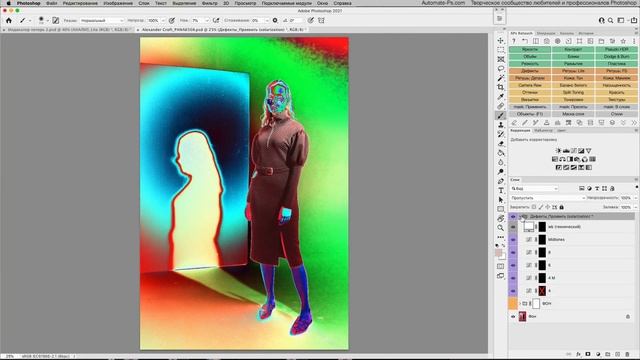Select the Midtones layer mask thumbnail

[x=542, y=240]
